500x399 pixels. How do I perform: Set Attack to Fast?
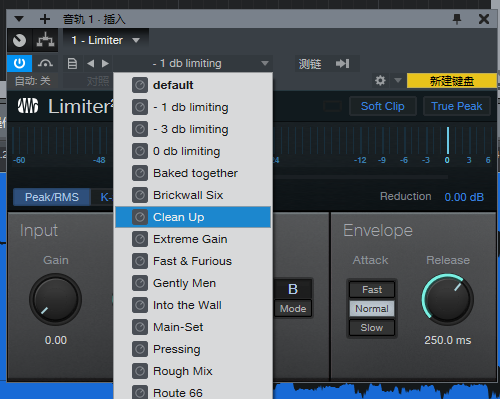(372, 289)
